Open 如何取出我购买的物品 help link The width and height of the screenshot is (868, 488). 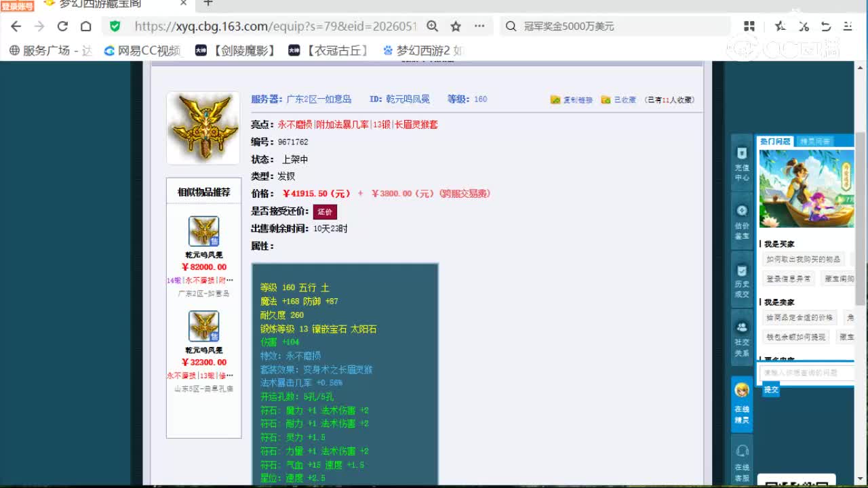pyautogui.click(x=803, y=259)
